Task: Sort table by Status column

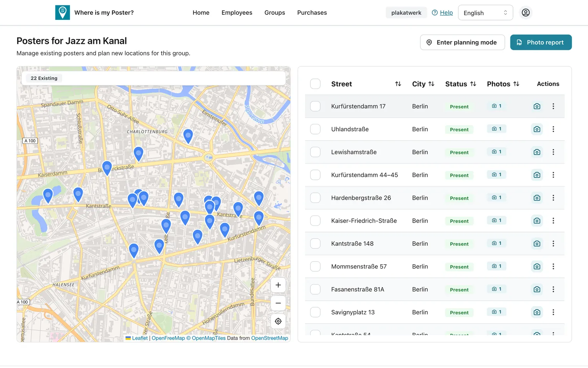Action: pos(473,84)
